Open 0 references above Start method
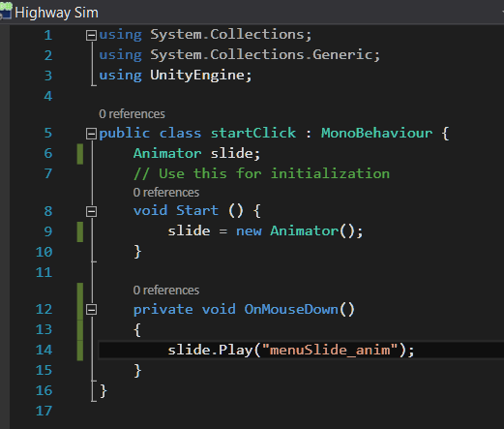 pyautogui.click(x=166, y=193)
